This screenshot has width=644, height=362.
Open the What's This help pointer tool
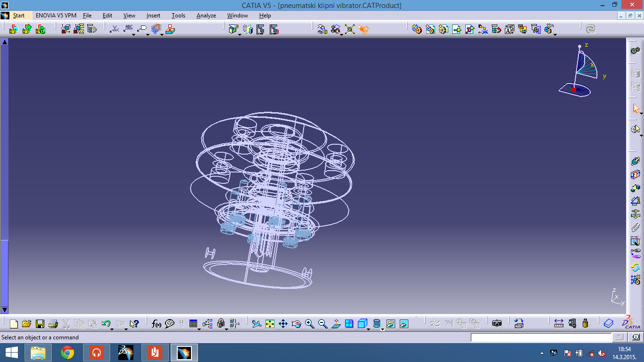coord(134,324)
